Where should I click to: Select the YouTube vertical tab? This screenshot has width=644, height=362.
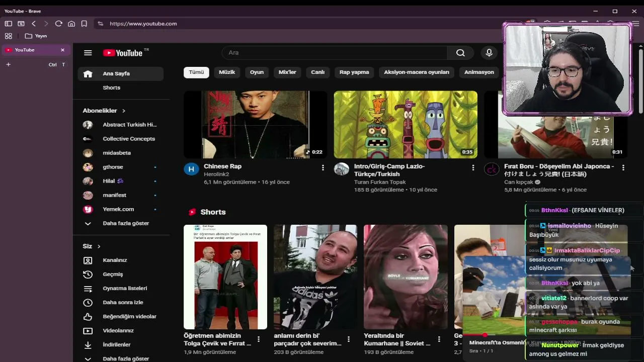[x=35, y=50]
